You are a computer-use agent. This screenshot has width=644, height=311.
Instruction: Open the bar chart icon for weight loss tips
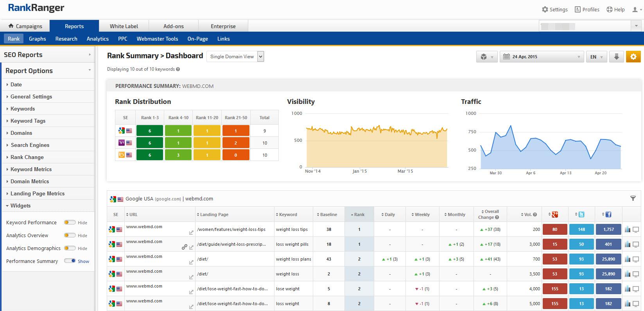(x=628, y=229)
